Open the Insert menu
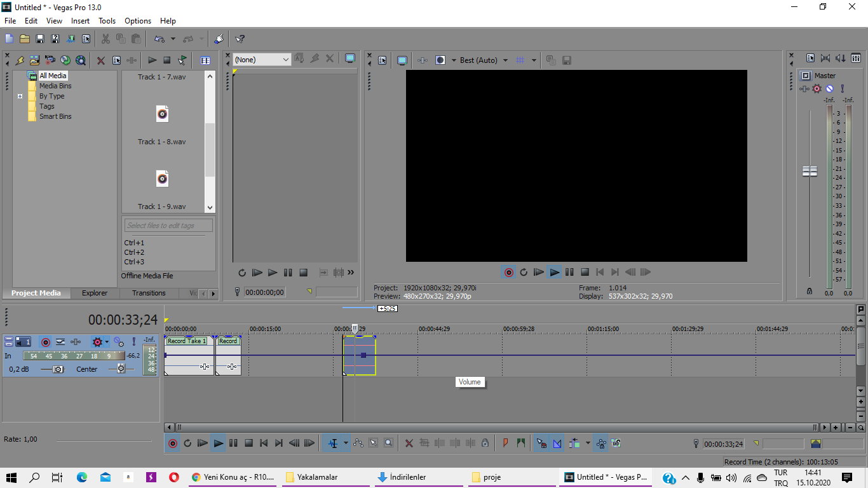868x488 pixels. [81, 21]
